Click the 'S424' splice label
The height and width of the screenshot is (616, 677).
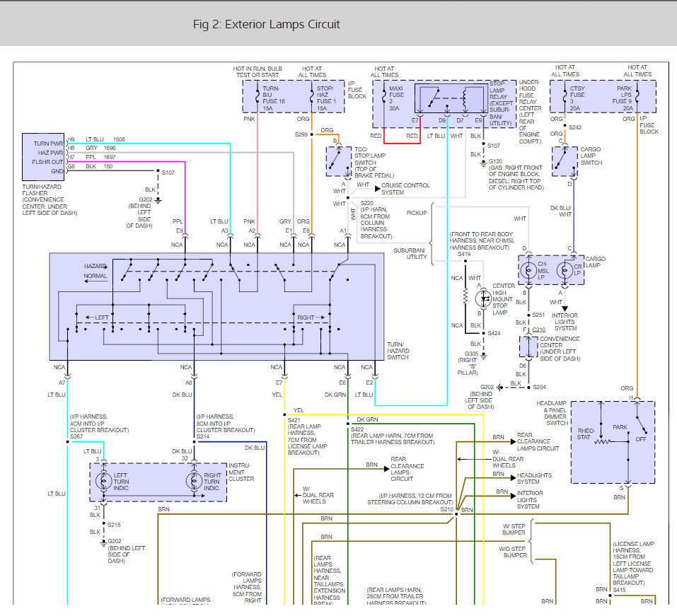click(x=494, y=333)
